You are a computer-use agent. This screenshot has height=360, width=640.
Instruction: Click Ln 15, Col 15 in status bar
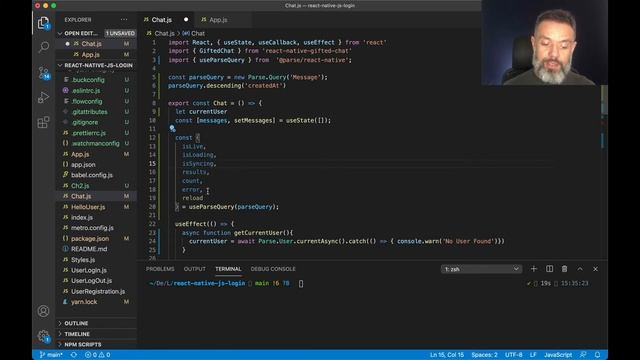coord(447,355)
